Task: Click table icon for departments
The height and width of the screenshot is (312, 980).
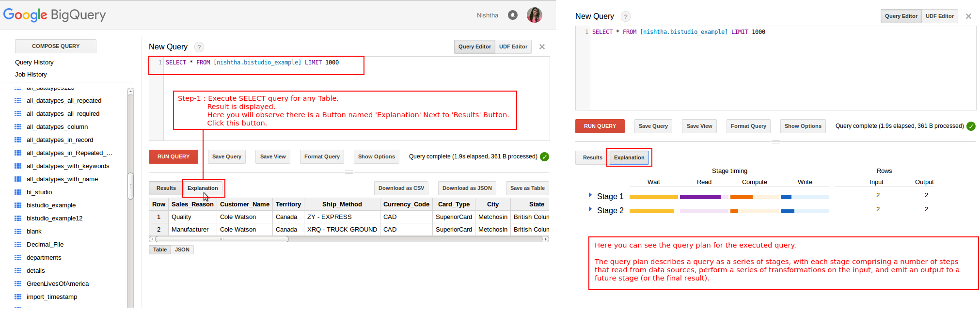Action: point(18,258)
